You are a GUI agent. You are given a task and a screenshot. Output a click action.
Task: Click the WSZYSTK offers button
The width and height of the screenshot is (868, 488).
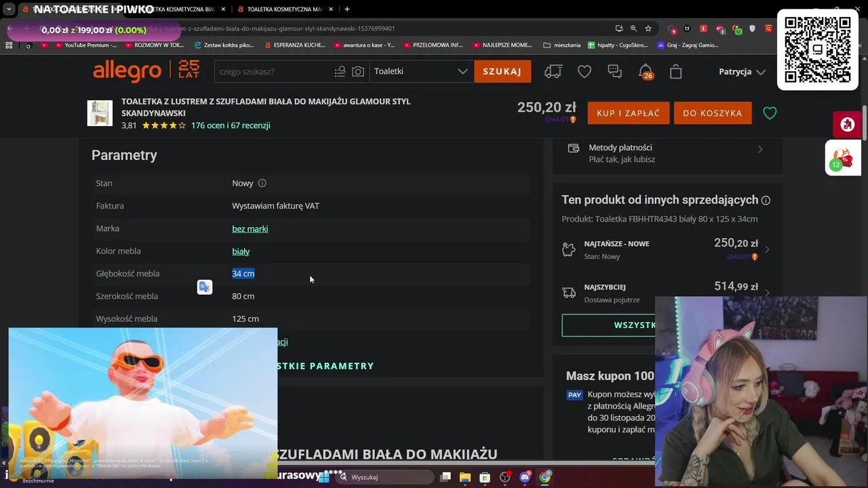point(635,325)
